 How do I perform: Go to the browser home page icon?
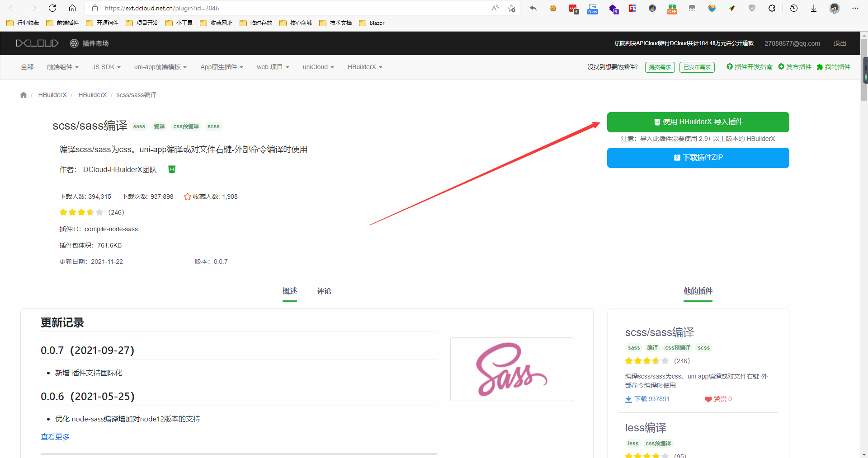[72, 8]
